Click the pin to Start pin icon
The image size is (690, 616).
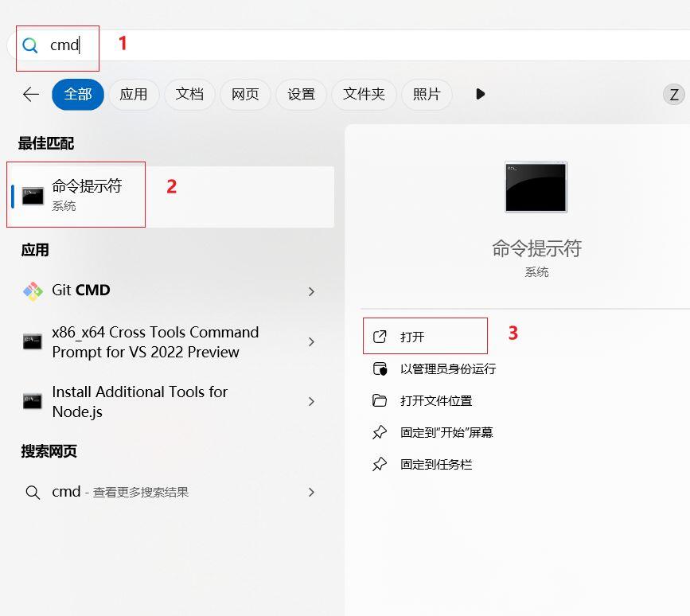[380, 432]
